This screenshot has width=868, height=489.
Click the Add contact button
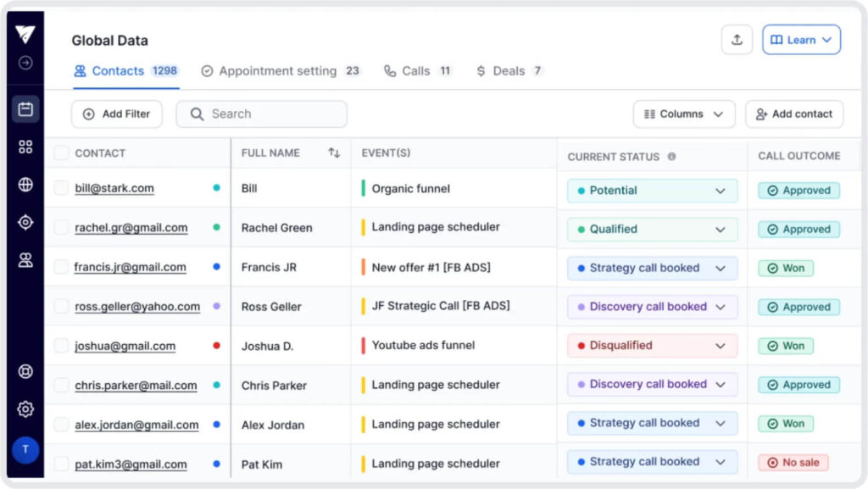(793, 114)
